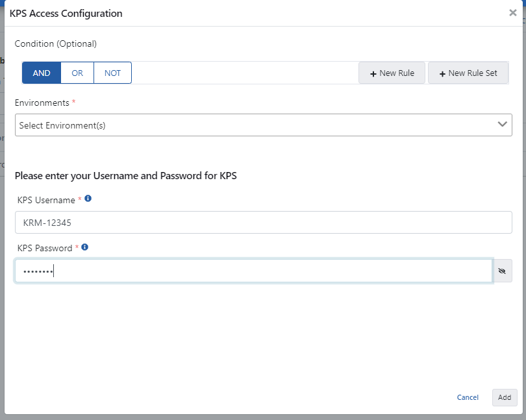Click into the KPS Password field

(x=253, y=271)
